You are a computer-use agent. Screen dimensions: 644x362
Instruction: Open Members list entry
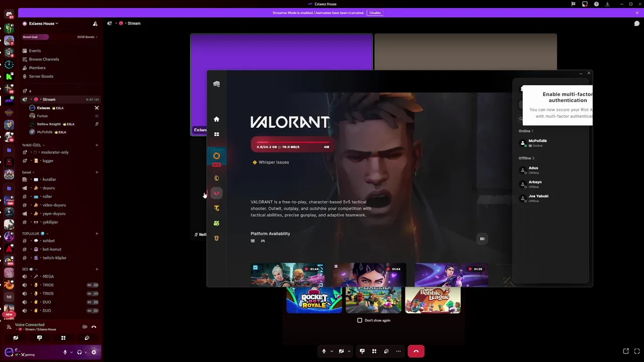coord(37,68)
